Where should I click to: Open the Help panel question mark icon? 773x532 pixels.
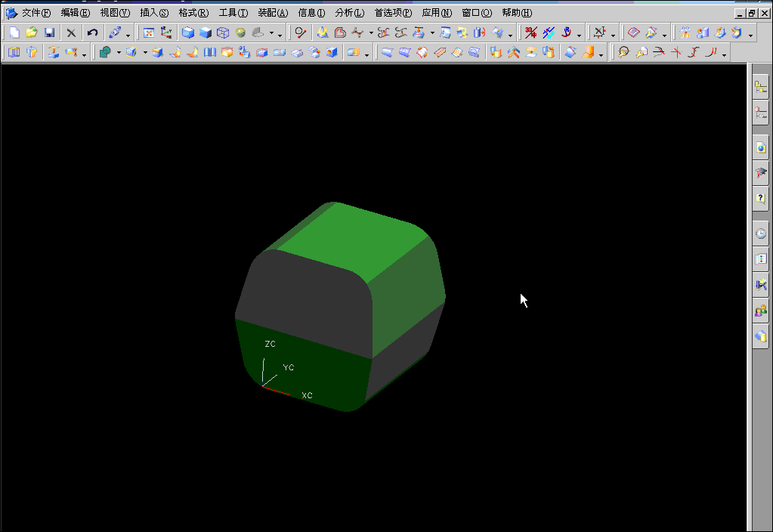point(760,198)
